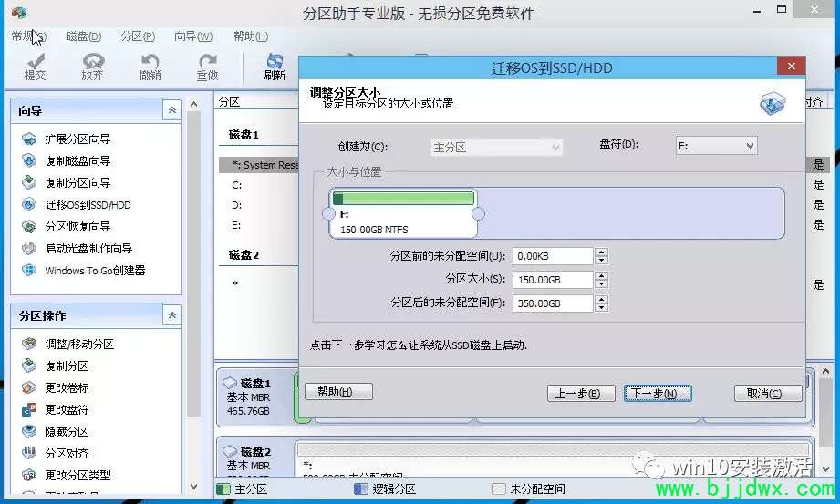Viewport: 840px width, 504px height.
Task: Click the app logo icon in the title bar
Action: tap(19, 12)
